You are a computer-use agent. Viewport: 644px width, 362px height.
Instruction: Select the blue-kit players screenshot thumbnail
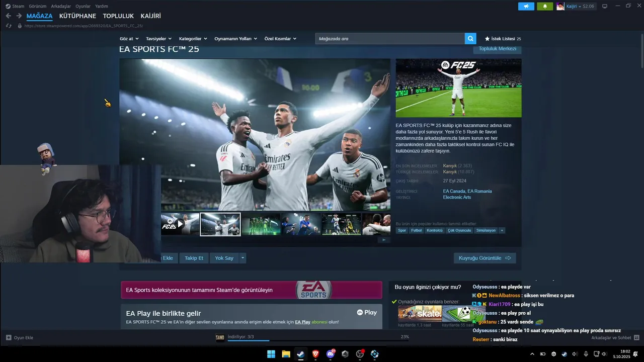point(301,224)
